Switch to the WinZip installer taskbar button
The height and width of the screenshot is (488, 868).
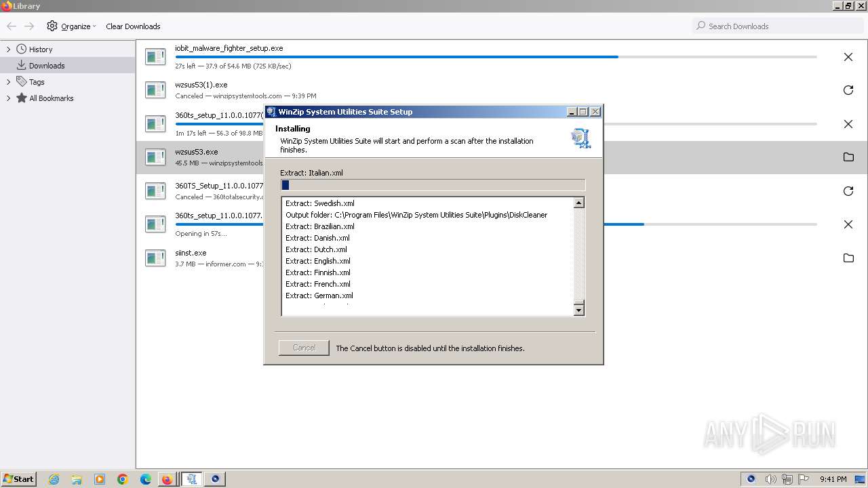[x=192, y=479]
